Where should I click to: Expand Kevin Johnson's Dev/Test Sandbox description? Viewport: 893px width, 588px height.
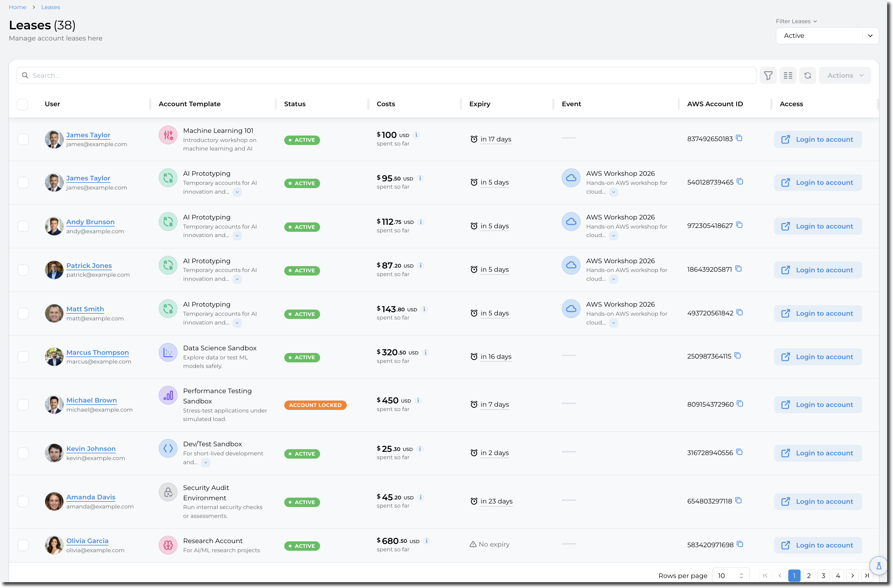pyautogui.click(x=206, y=463)
